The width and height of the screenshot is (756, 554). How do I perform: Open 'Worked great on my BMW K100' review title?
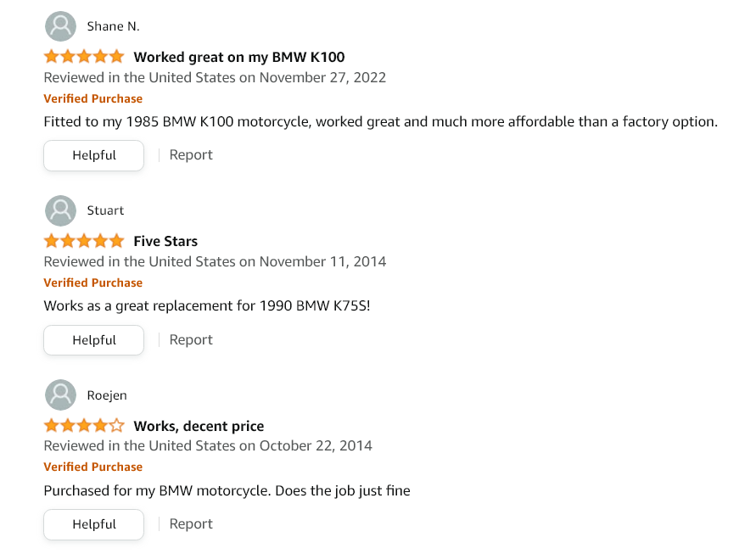pos(239,58)
